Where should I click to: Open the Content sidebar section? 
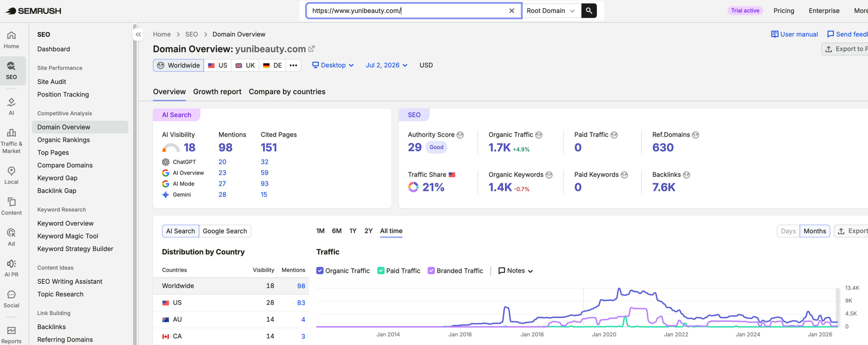pyautogui.click(x=12, y=206)
